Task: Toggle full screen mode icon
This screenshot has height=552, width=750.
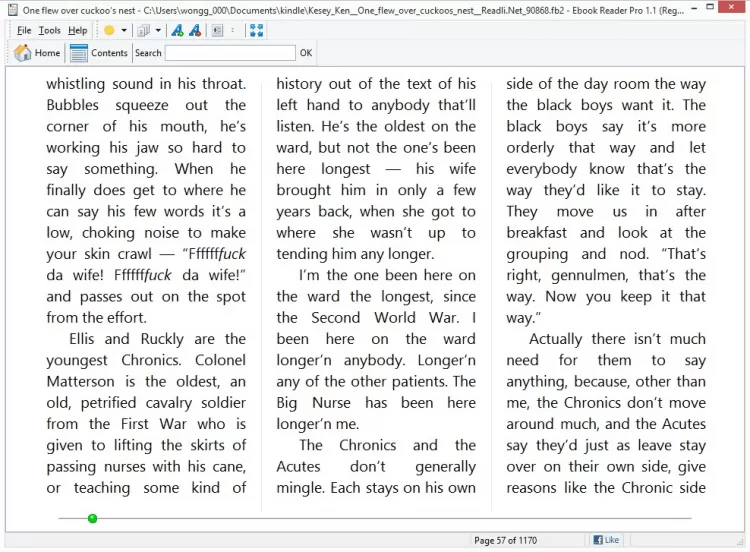Action: [256, 30]
